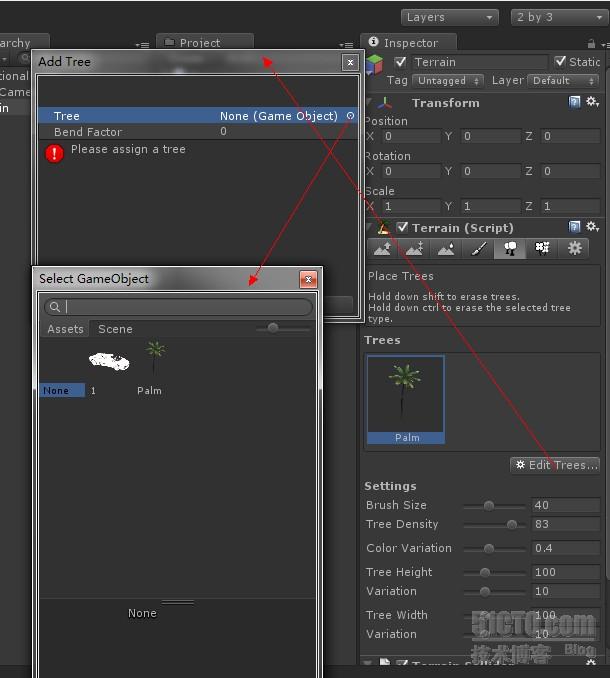
Task: Toggle the Terrain (Script) enabled checkbox
Action: (402, 227)
